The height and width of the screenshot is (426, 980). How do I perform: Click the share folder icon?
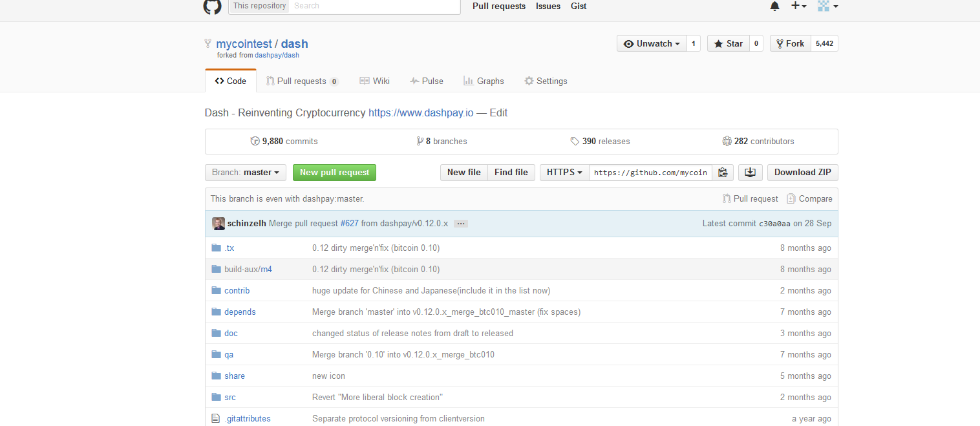[x=216, y=376]
